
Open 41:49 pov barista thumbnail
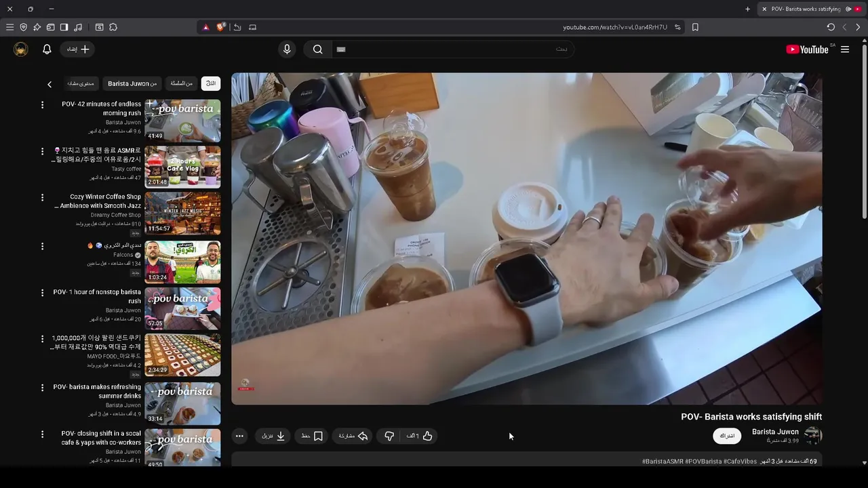(182, 121)
